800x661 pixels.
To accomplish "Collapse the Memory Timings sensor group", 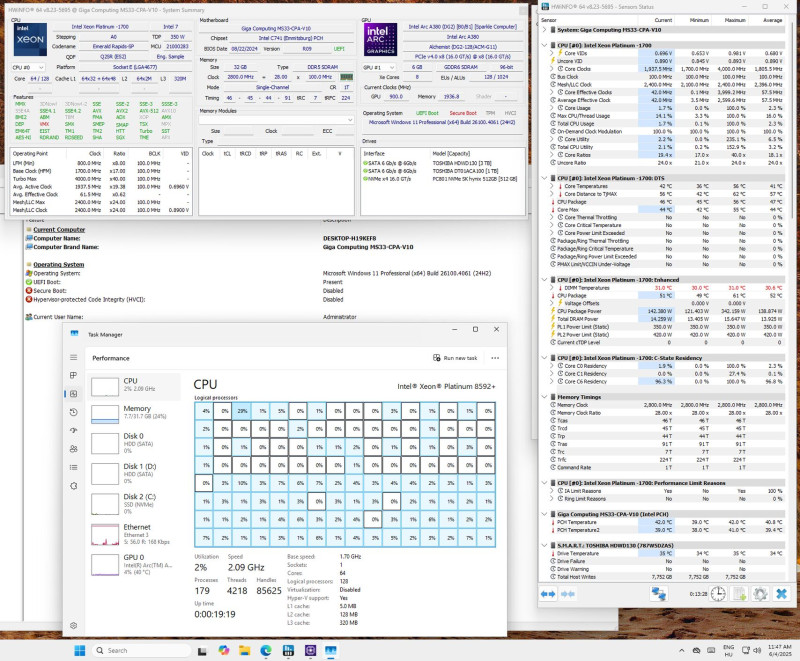I will click(544, 397).
